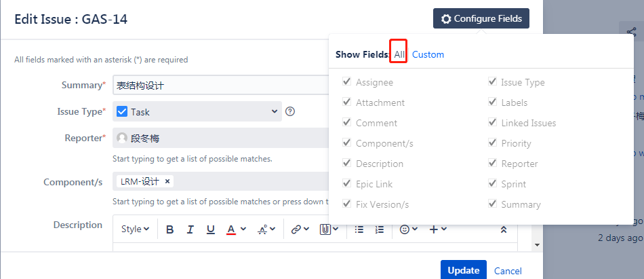Insert a bullet list in description

359,229
